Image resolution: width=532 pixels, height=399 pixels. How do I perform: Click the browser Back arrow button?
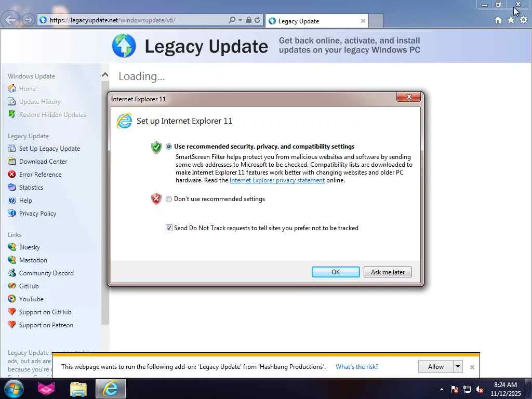[10, 20]
